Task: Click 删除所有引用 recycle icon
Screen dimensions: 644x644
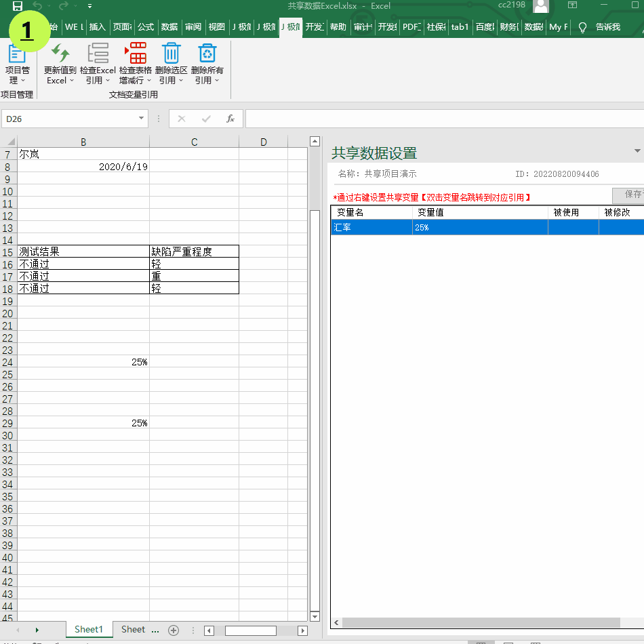Action: click(x=207, y=53)
